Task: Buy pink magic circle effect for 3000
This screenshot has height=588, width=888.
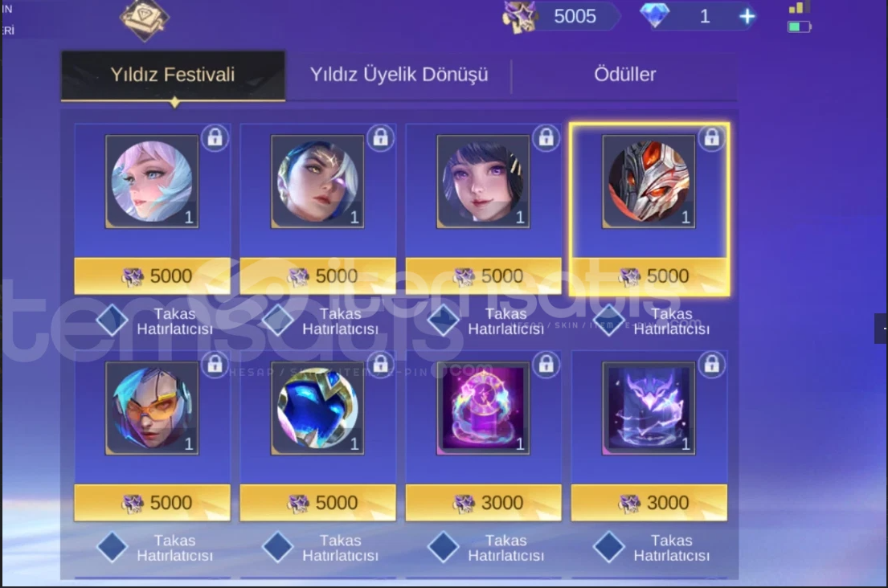Action: coord(484,503)
